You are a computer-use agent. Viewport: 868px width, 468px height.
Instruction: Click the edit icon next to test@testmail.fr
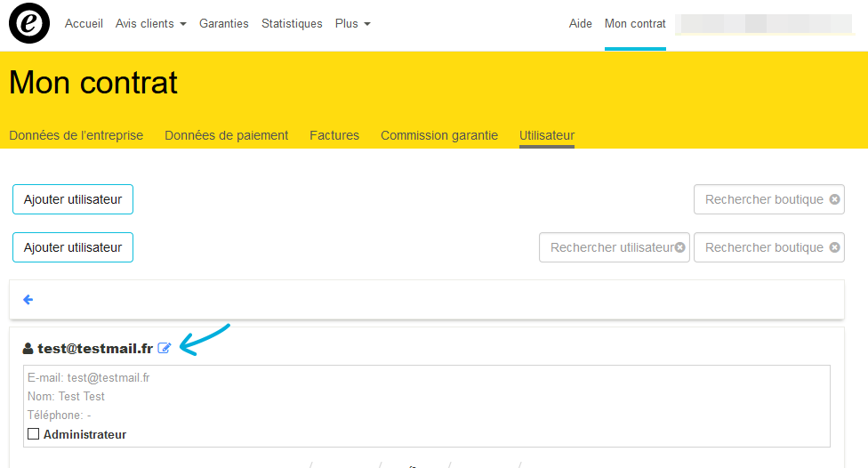(x=165, y=348)
